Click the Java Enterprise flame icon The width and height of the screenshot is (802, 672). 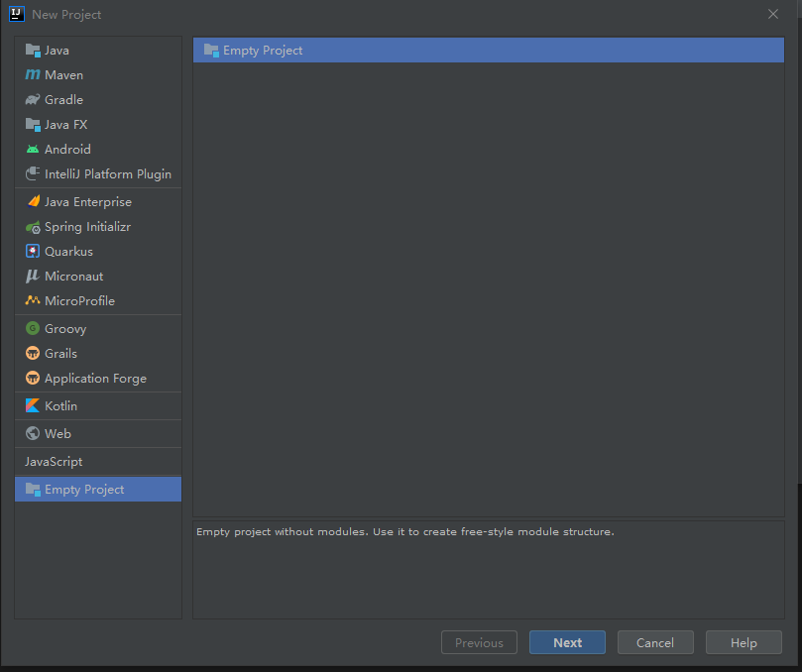pyautogui.click(x=33, y=201)
